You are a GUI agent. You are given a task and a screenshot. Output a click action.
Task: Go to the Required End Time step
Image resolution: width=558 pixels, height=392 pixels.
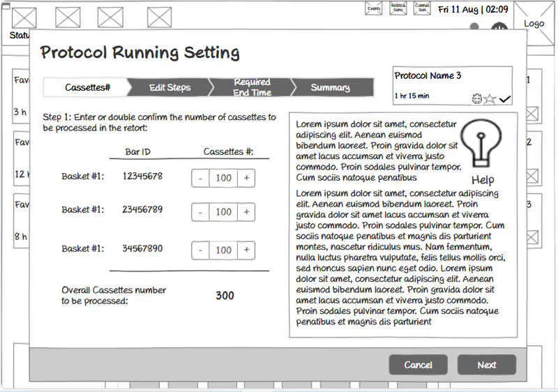tap(252, 87)
